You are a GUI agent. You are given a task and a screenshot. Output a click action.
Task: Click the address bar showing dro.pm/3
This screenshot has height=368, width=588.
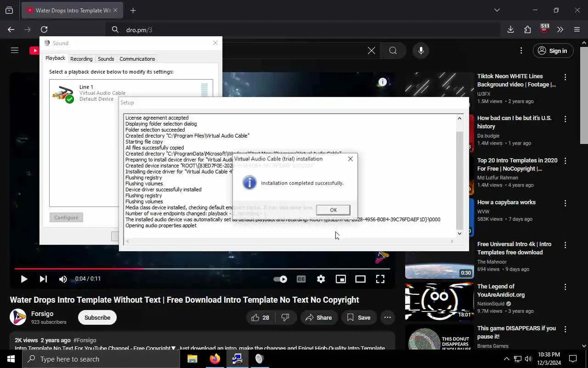click(x=303, y=29)
